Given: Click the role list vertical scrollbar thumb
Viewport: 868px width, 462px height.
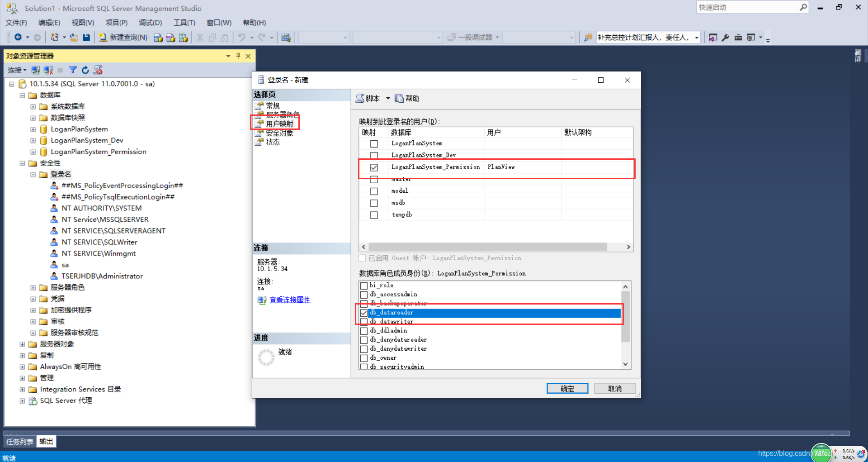Looking at the screenshot, I should pos(626,317).
